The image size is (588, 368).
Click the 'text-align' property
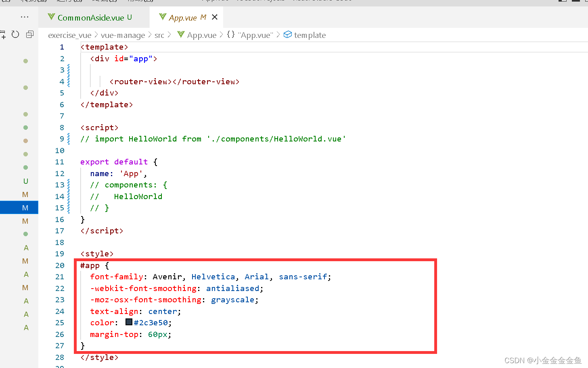[114, 311]
